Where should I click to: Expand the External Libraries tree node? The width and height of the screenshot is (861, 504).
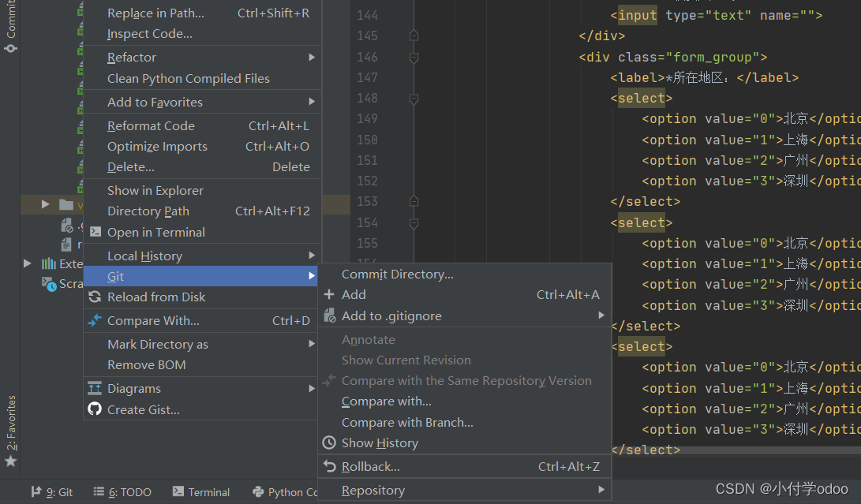pyautogui.click(x=27, y=263)
